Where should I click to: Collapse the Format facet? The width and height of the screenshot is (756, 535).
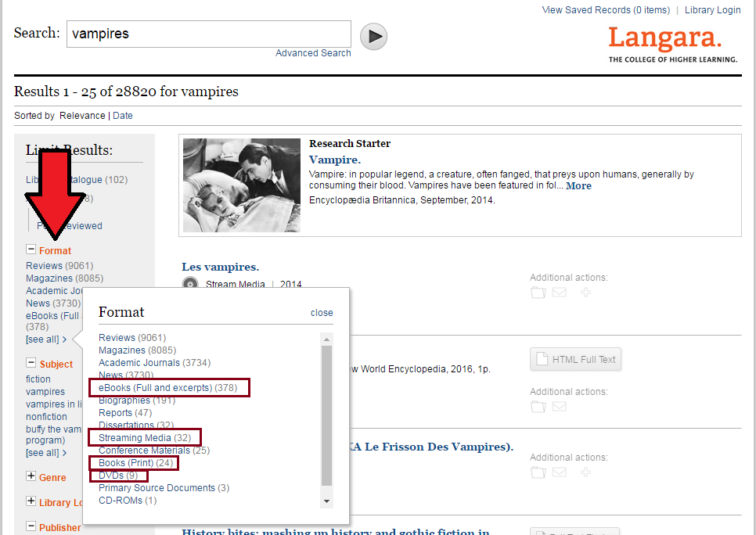[x=31, y=250]
